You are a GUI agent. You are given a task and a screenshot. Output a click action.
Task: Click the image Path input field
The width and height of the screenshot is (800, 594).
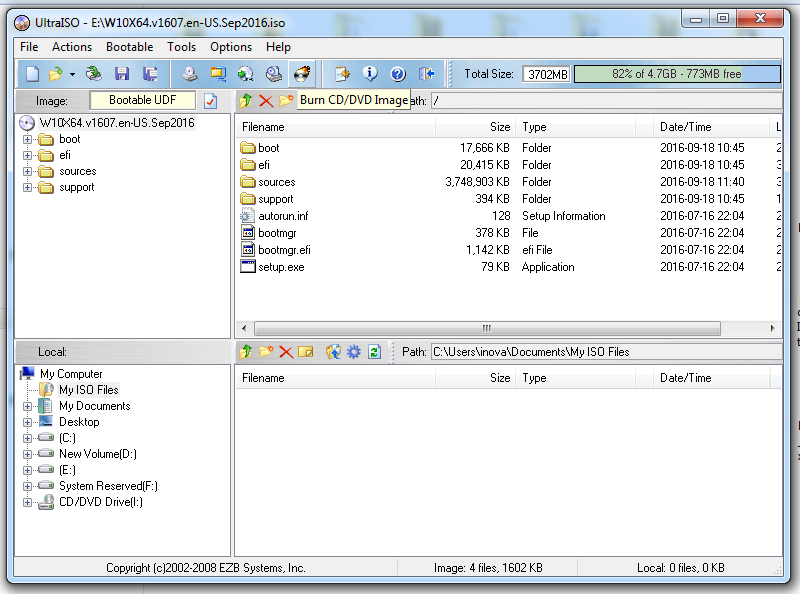tap(606, 101)
